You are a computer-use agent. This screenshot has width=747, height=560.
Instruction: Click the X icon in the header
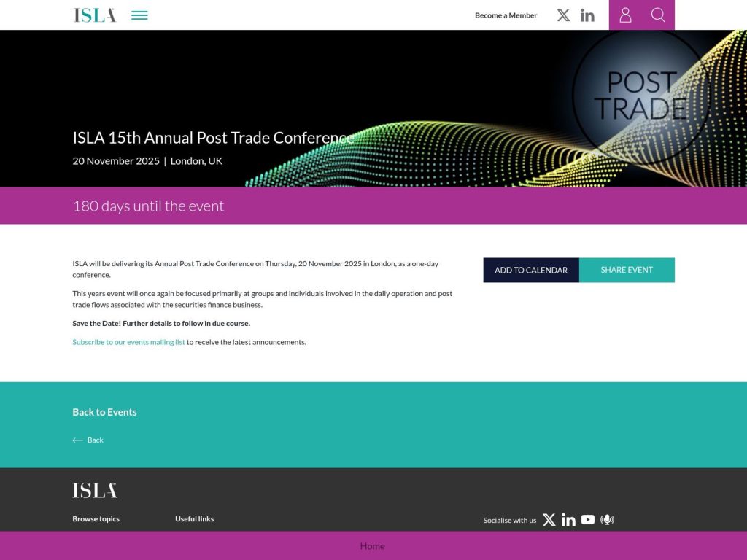tap(563, 15)
